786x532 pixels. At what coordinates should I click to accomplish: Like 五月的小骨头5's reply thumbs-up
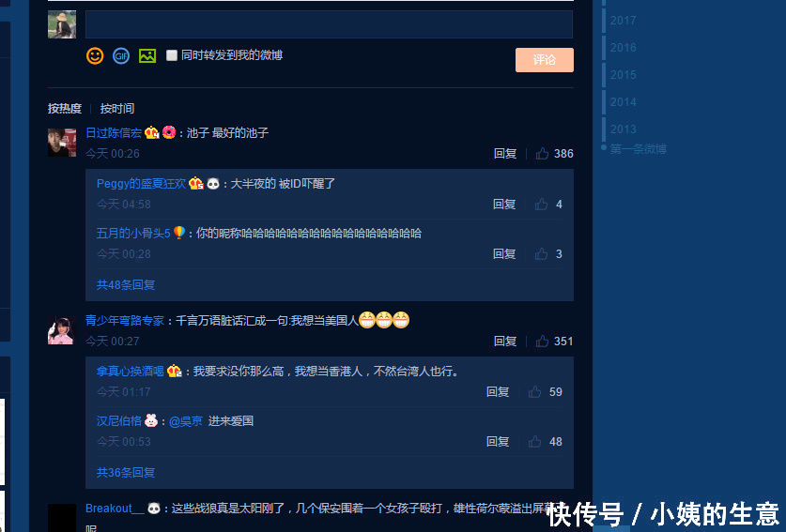pyautogui.click(x=541, y=254)
